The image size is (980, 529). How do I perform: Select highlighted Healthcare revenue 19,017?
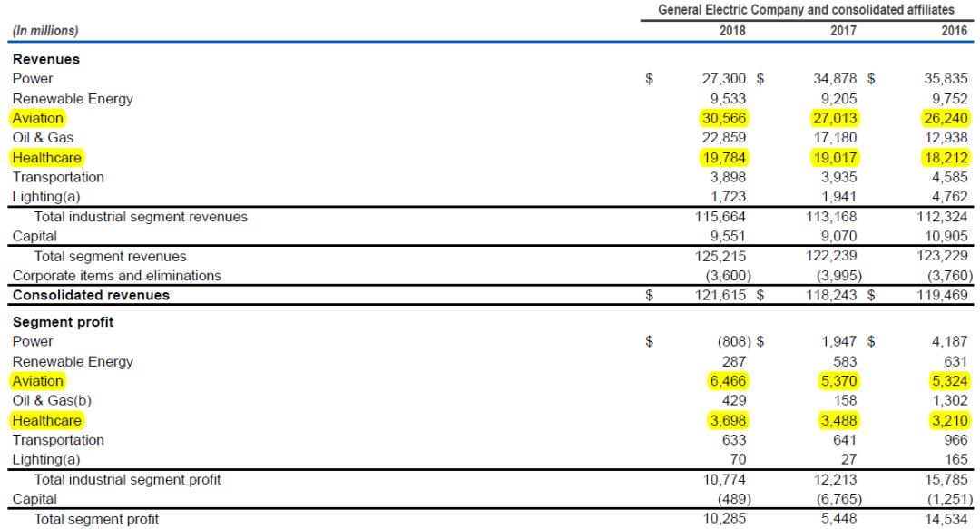[x=835, y=158]
